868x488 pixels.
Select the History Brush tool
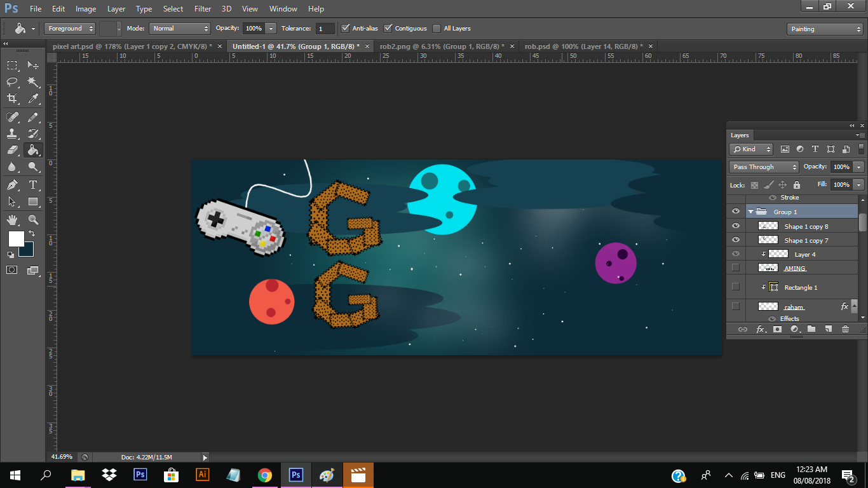(x=33, y=133)
